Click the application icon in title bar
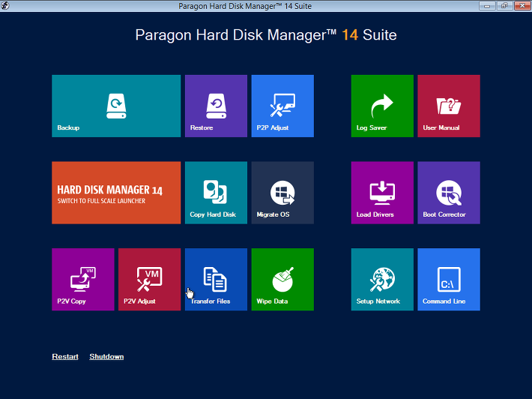 click(x=5, y=5)
